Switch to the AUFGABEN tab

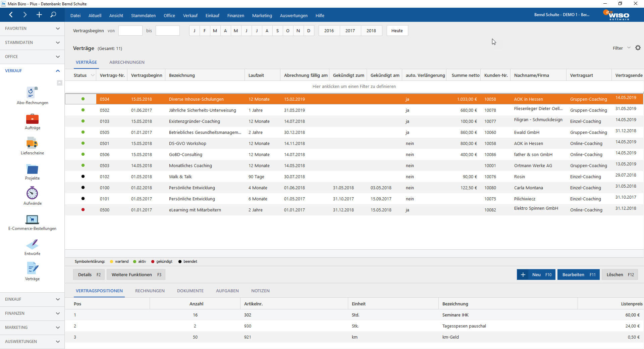(227, 291)
